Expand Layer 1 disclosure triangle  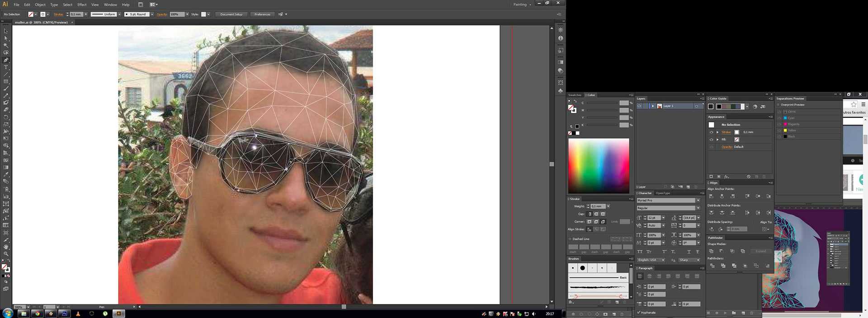click(x=653, y=106)
